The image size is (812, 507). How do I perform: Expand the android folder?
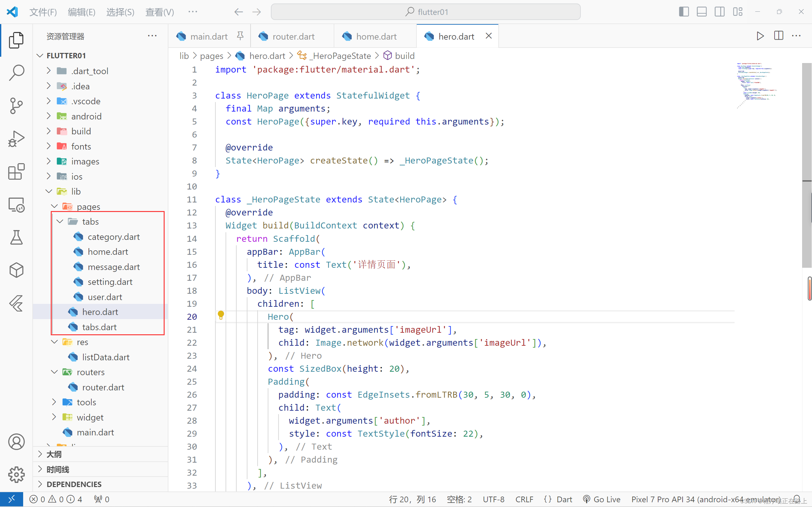pos(86,116)
